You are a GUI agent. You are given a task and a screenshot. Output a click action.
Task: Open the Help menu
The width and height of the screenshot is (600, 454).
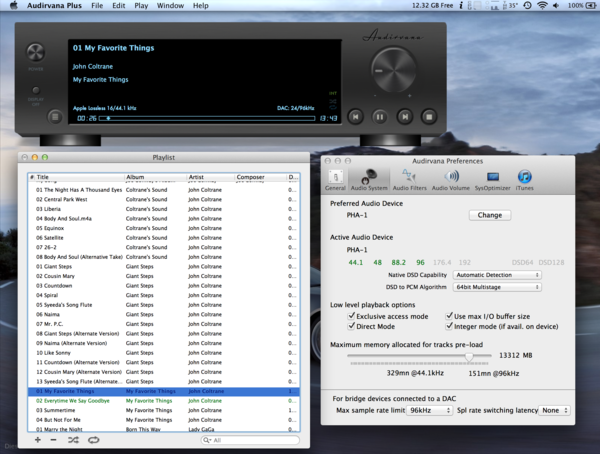201,5
